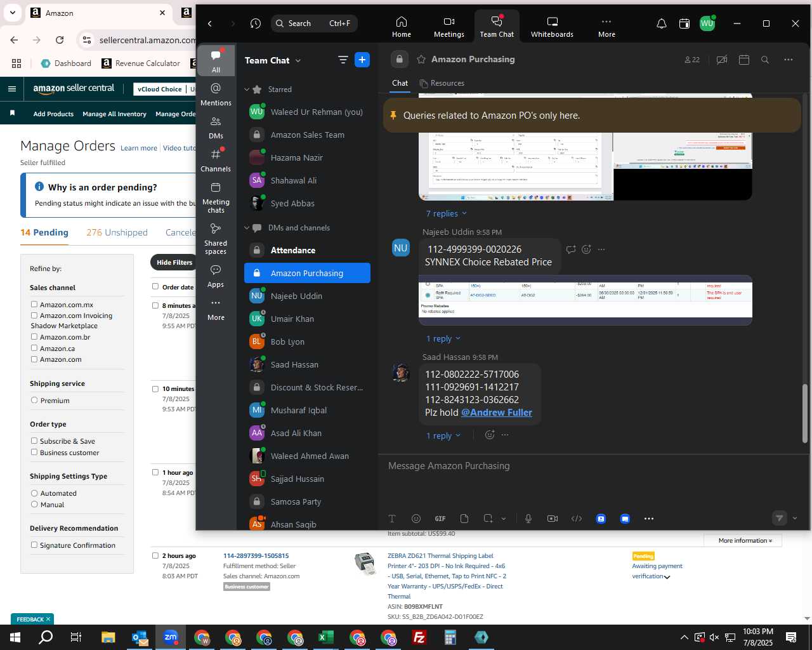Expand the 7 replies thread
Viewport: 812px width, 650px height.
(446, 214)
